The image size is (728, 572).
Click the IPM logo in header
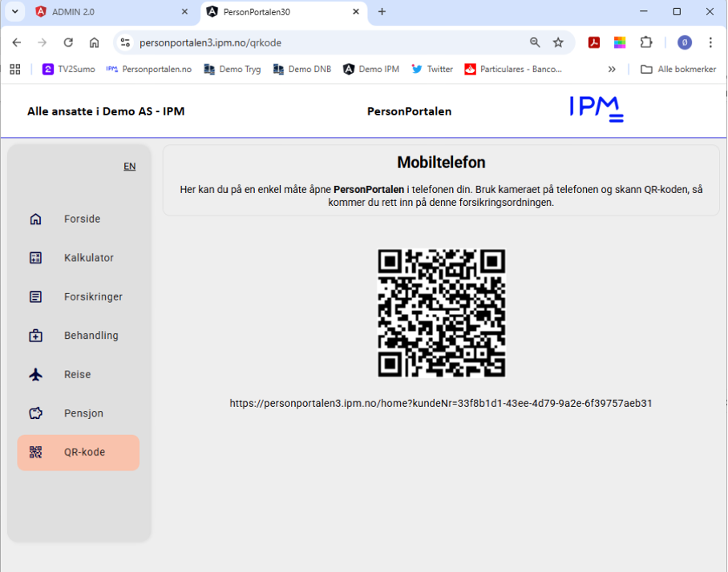click(596, 110)
